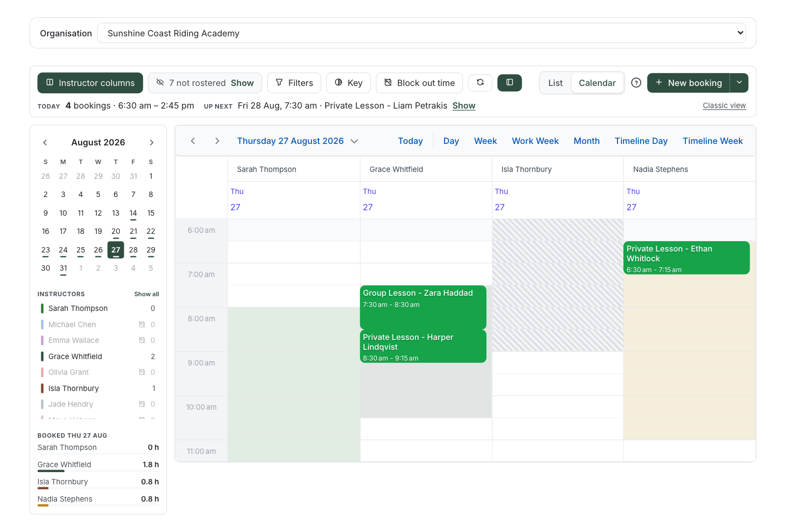The width and height of the screenshot is (786, 532).
Task: Switch to Calendar view
Action: coord(597,83)
